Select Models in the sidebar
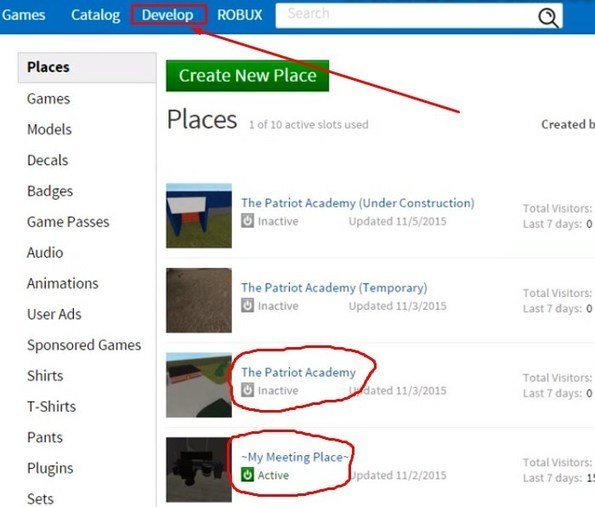The width and height of the screenshot is (595, 507). [49, 129]
